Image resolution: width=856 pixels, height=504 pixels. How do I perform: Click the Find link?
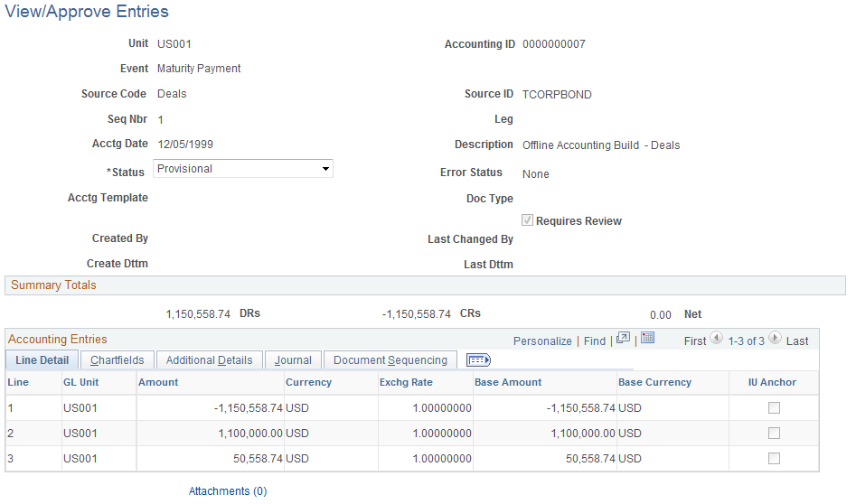[595, 341]
